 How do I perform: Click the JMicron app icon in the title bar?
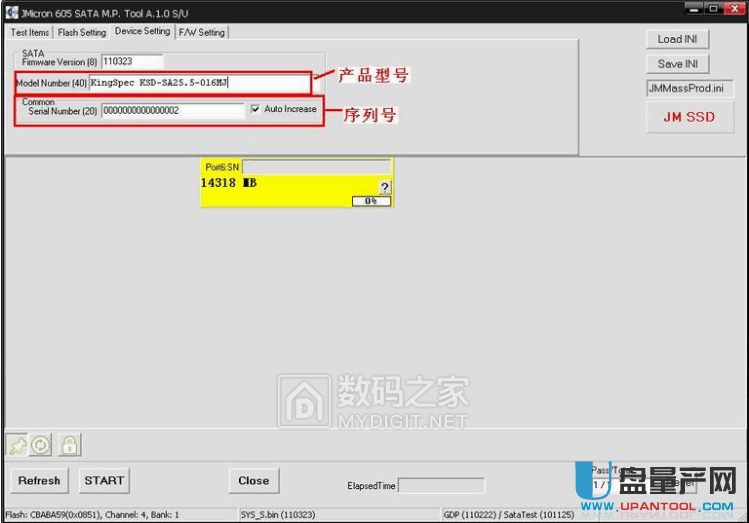[x=12, y=13]
